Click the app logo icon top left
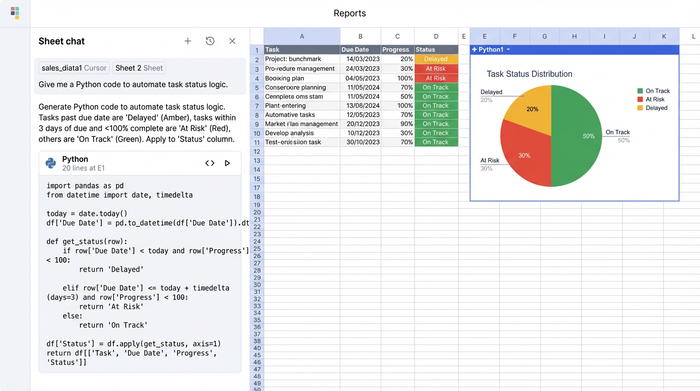 pos(15,12)
